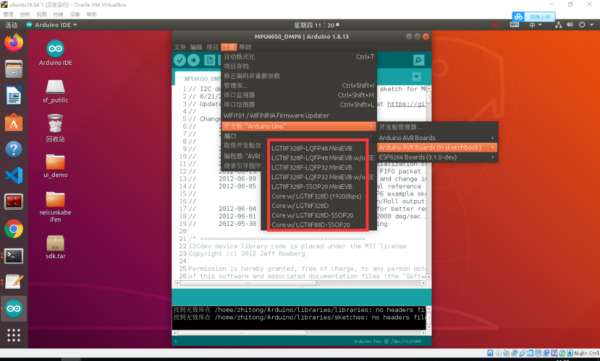The image size is (600, 361).
Task: Click the MPU6050_DMP6 sketch tab
Action: (x=199, y=78)
